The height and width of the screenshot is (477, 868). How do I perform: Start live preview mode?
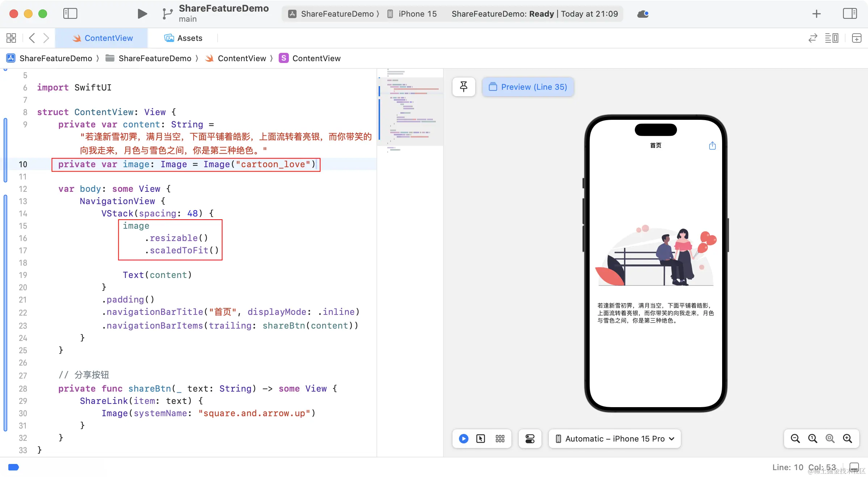pyautogui.click(x=464, y=439)
